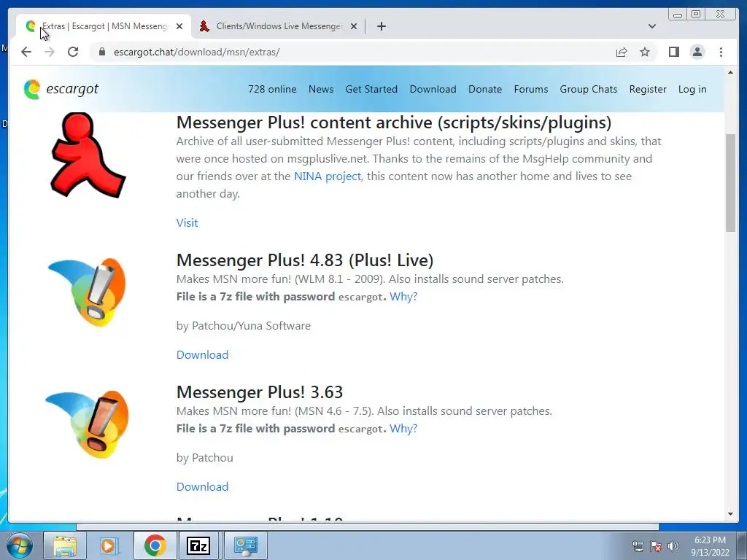This screenshot has width=747, height=560.
Task: Open the News nav item
Action: point(321,89)
